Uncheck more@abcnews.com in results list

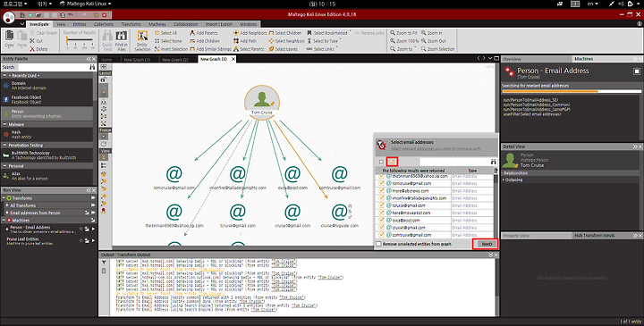tap(382, 190)
